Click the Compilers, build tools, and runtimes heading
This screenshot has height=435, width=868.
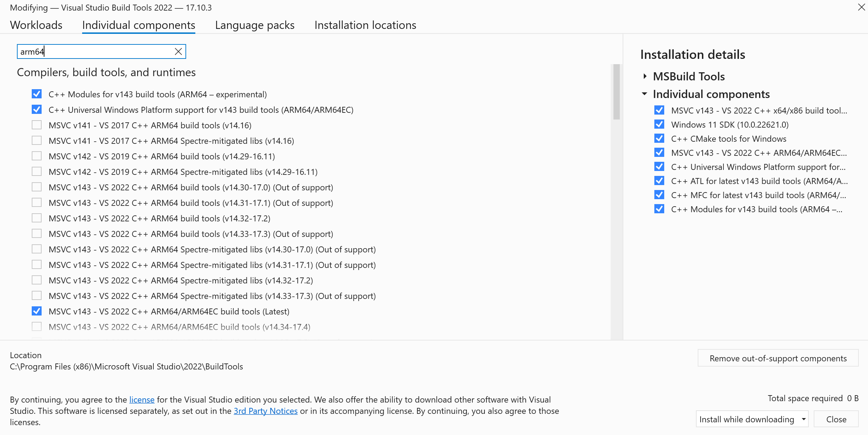(x=106, y=72)
